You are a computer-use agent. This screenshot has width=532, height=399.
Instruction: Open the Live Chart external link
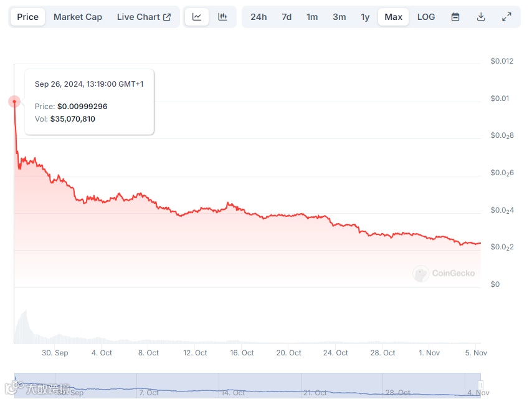pos(144,17)
